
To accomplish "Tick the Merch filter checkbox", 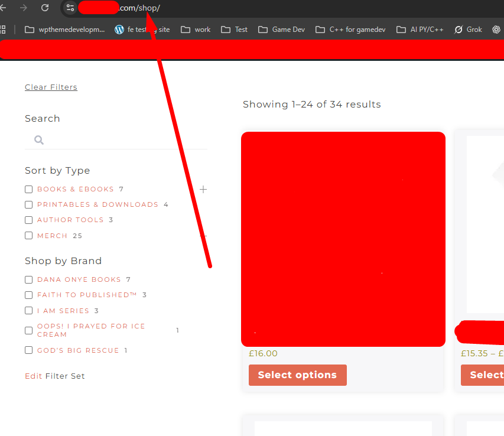I will [x=28, y=236].
